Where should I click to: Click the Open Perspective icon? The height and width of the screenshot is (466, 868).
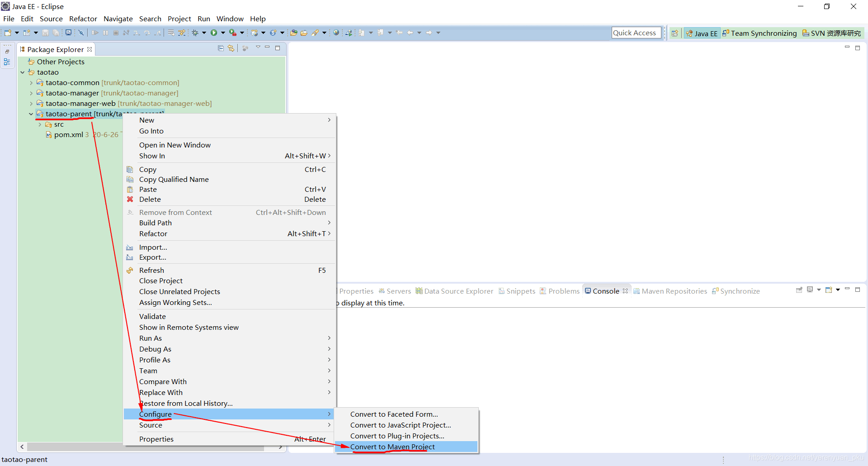click(675, 33)
